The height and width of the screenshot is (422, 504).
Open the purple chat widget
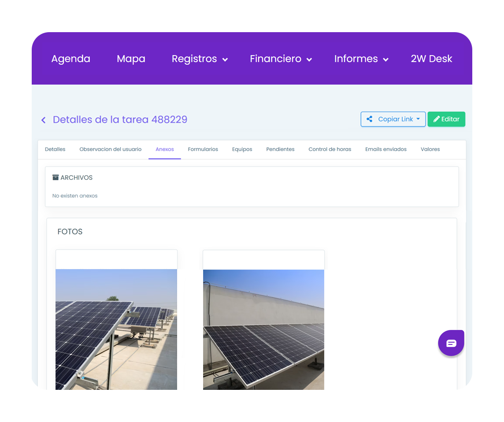click(451, 343)
